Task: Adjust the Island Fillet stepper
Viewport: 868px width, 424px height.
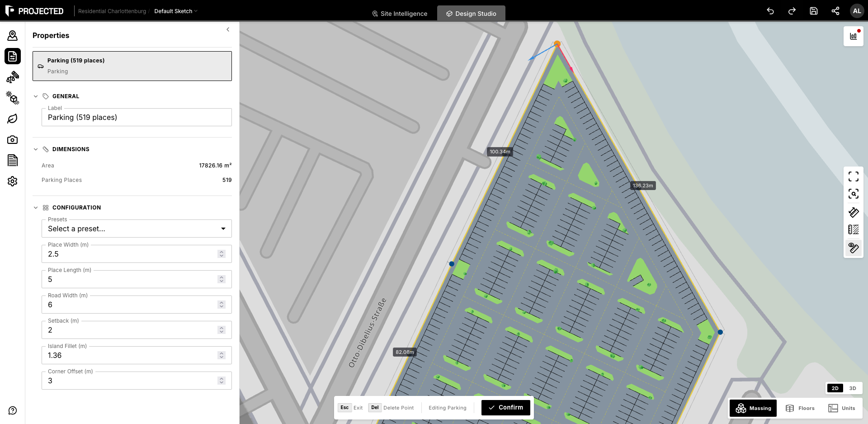Action: [222, 355]
